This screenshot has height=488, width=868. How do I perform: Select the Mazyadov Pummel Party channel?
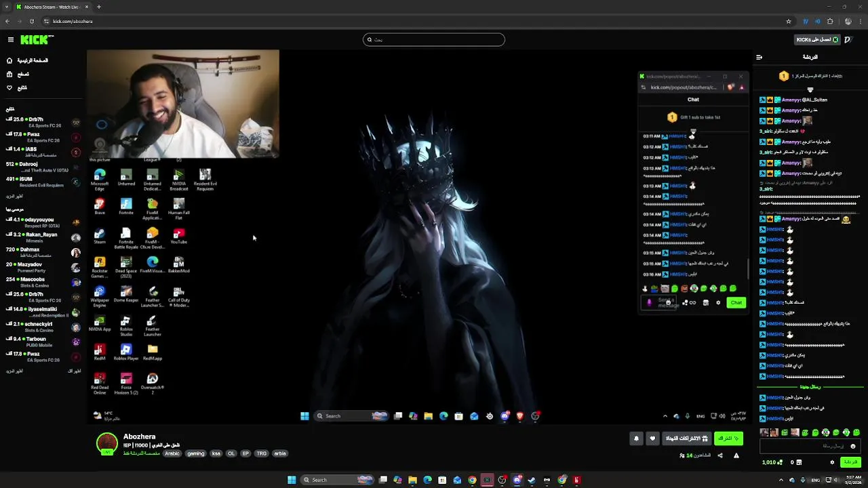[x=43, y=267]
